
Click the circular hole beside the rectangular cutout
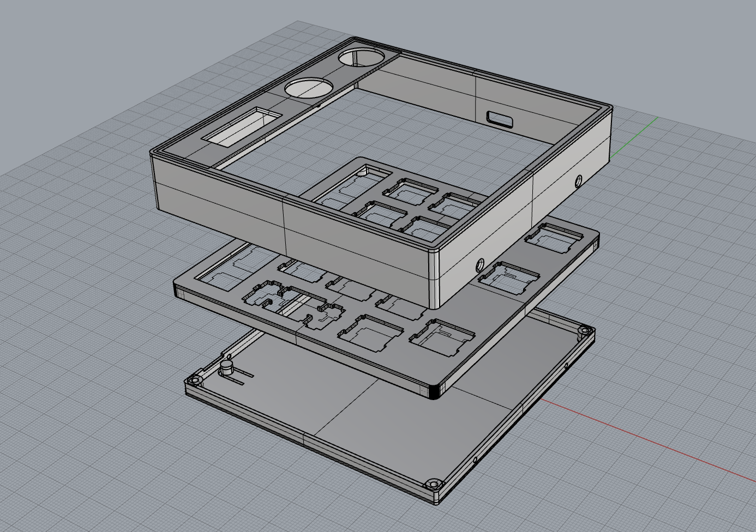[309, 88]
